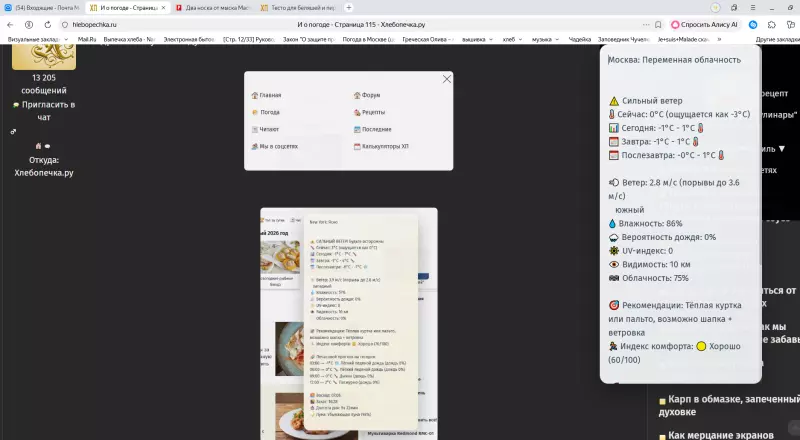Close the navigation menu popup with X
This screenshot has width=800, height=440.
click(x=447, y=79)
